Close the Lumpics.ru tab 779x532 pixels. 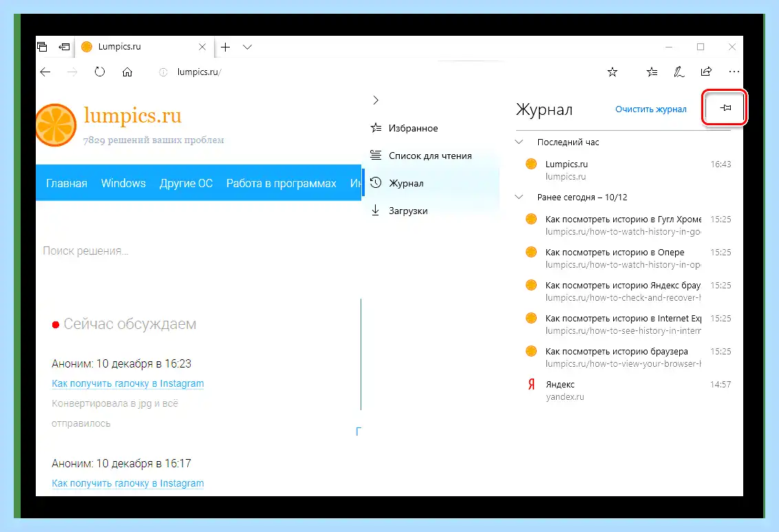[202, 47]
